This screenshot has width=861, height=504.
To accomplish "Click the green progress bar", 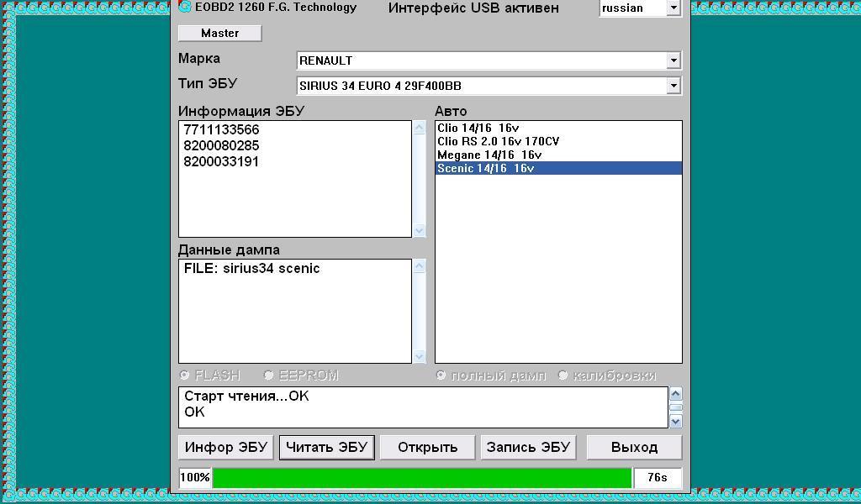I will pyautogui.click(x=422, y=478).
